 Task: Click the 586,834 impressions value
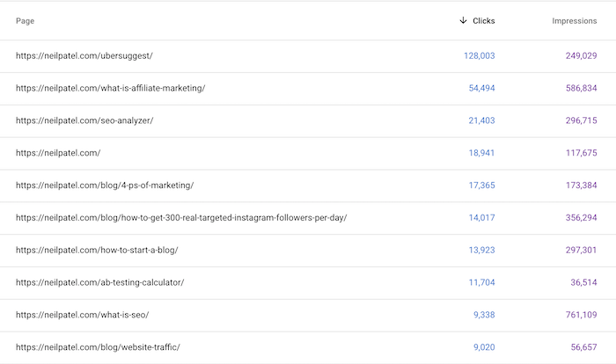click(x=582, y=88)
